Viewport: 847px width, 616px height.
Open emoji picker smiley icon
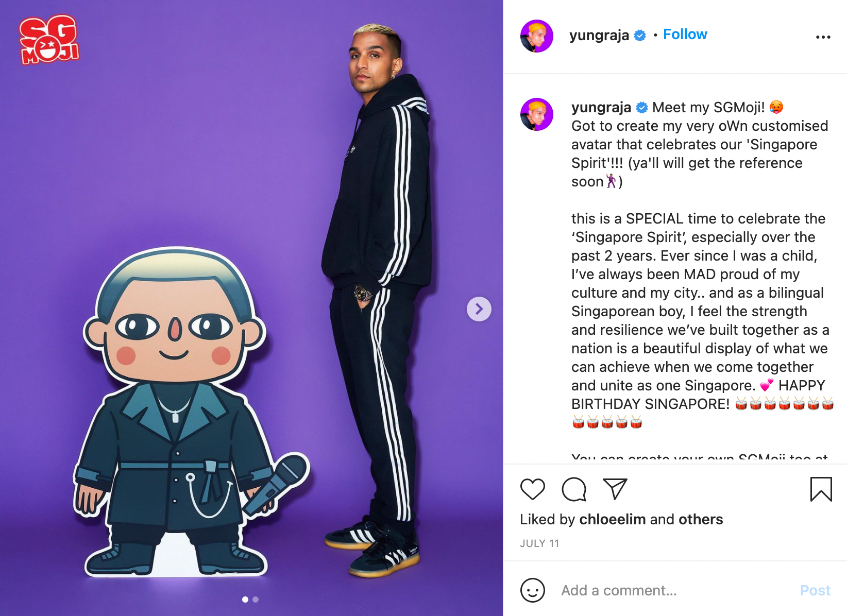point(532,590)
